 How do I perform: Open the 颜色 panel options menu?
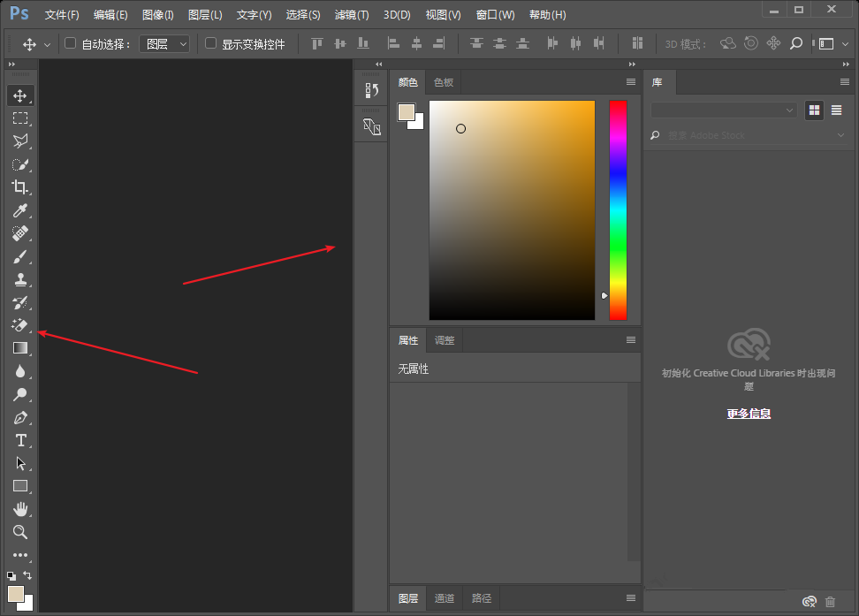[x=631, y=82]
